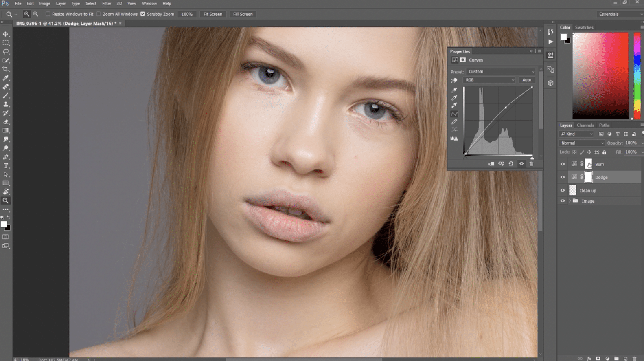Screen dimensions: 644x361
Task: Switch to the Channels tab
Action: [585, 125]
